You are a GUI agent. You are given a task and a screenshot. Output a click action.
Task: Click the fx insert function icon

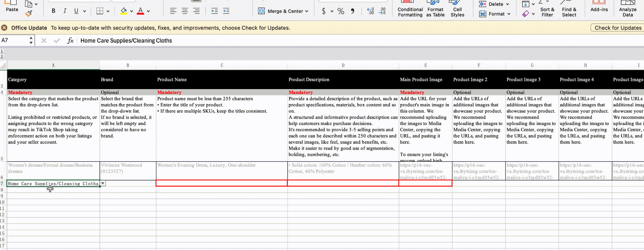[x=70, y=41]
